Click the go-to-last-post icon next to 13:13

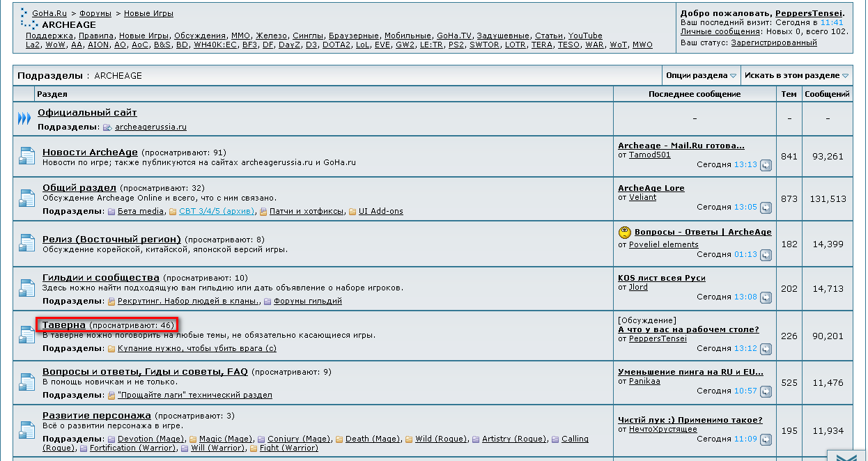[x=766, y=166]
